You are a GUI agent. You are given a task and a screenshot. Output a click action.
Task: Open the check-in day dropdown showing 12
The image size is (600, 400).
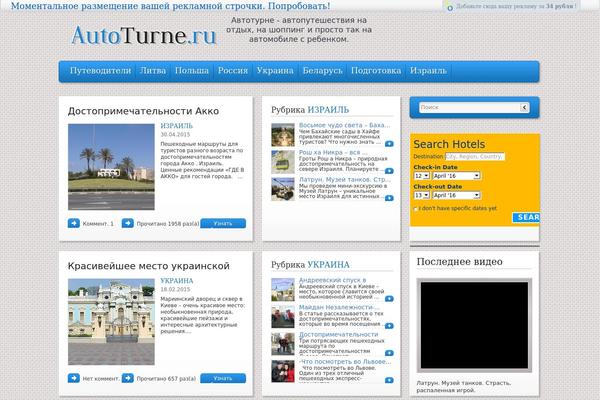click(x=421, y=176)
